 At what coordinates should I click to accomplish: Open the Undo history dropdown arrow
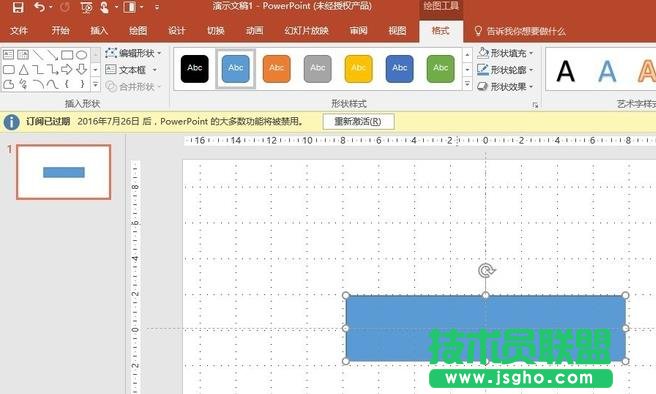pyautogui.click(x=51, y=7)
